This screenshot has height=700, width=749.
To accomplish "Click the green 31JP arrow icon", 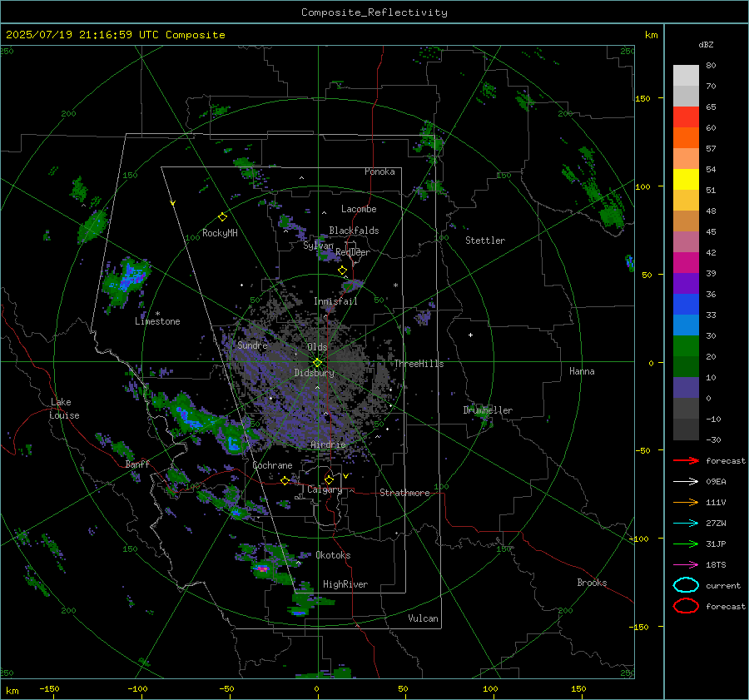I will 686,544.
